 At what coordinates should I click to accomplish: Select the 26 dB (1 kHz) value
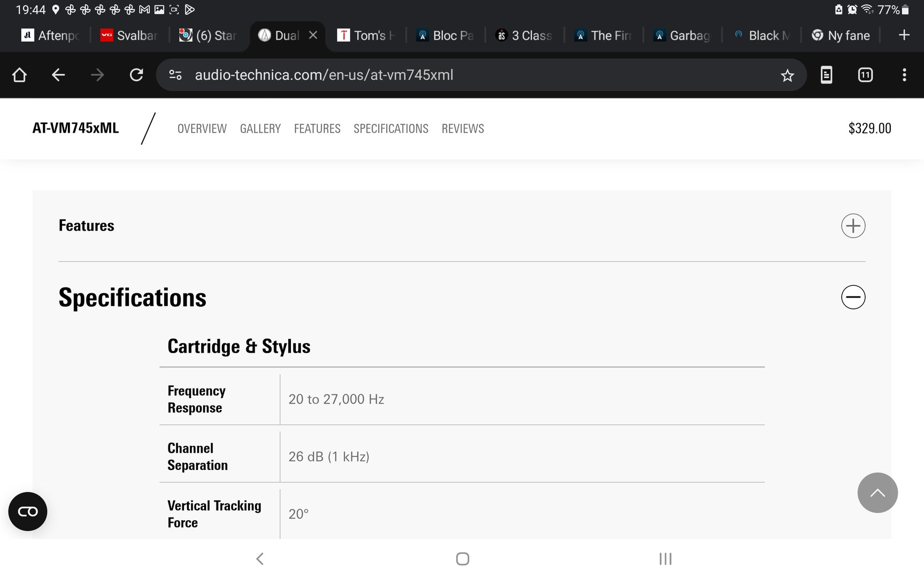[x=329, y=457]
